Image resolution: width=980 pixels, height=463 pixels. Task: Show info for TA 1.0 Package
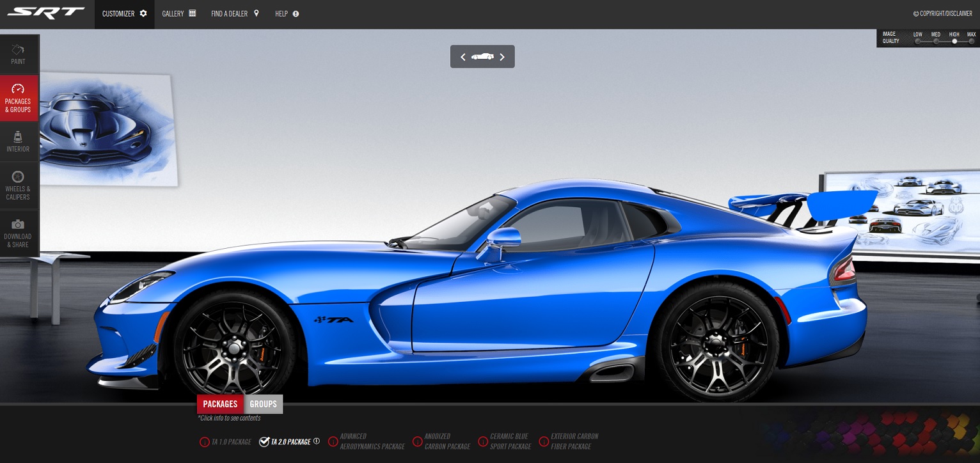point(205,442)
